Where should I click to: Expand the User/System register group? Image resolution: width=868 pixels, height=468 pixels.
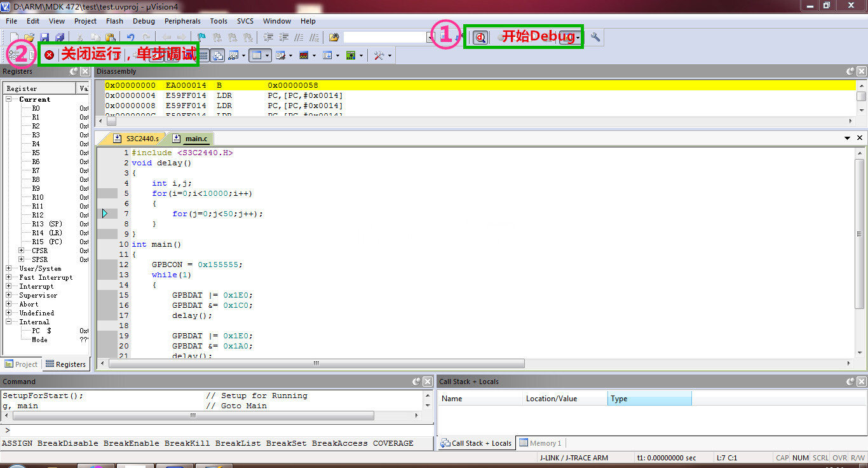[x=9, y=268]
